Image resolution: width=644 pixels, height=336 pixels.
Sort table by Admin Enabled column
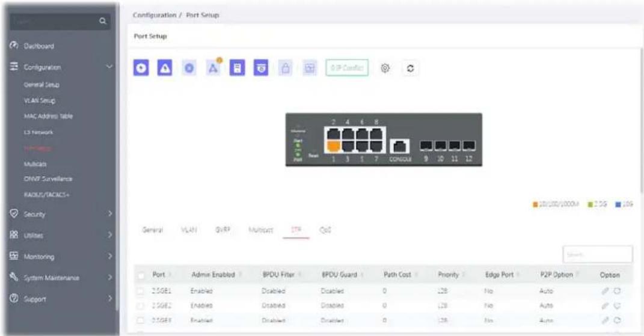pos(216,274)
